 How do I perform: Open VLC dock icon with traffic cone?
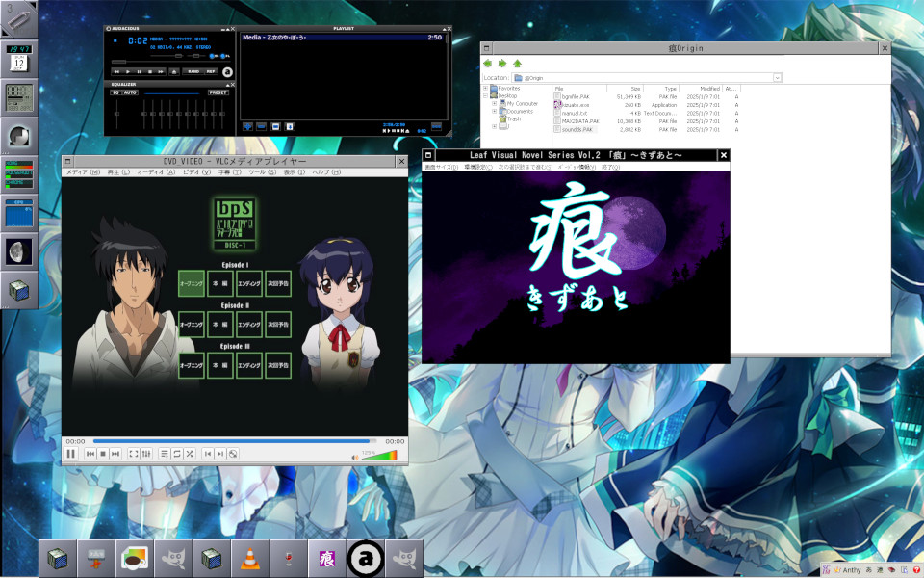click(x=250, y=558)
